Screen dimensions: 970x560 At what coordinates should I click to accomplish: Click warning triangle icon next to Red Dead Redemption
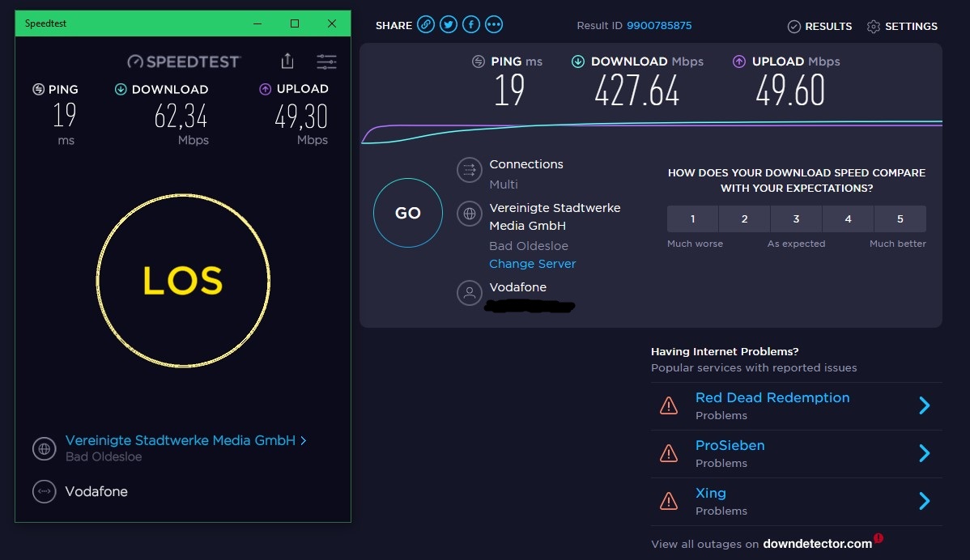coord(669,405)
